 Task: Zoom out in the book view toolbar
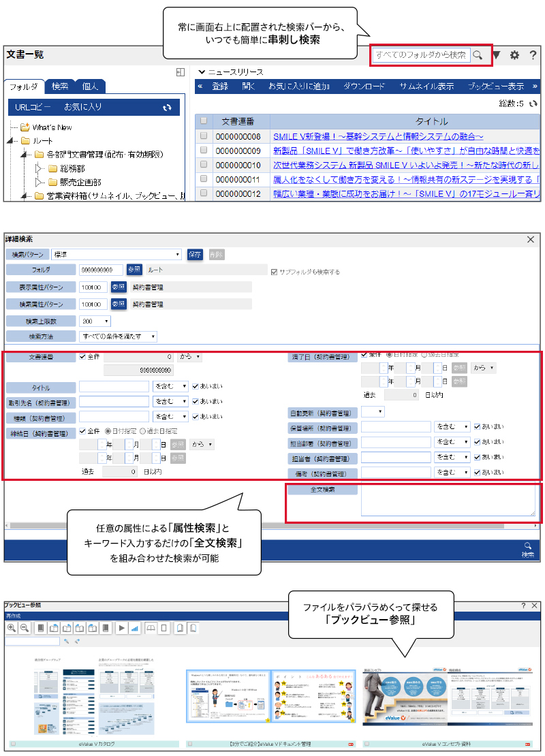[24, 628]
